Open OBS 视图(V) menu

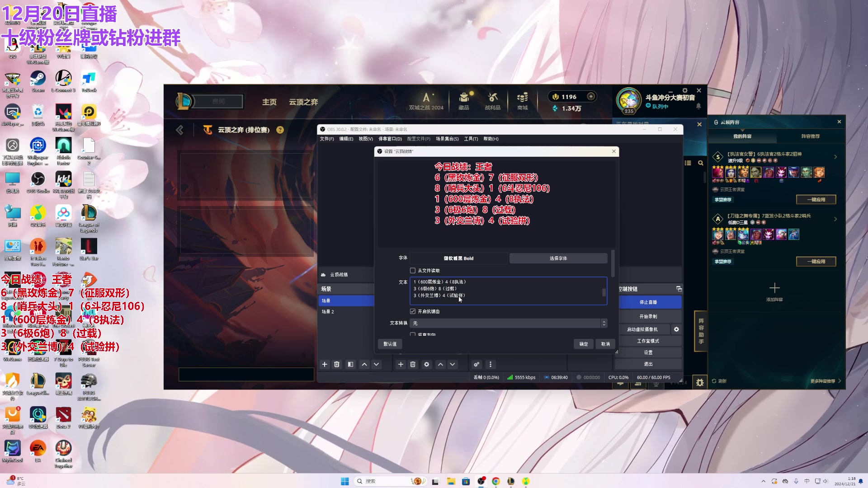click(366, 139)
